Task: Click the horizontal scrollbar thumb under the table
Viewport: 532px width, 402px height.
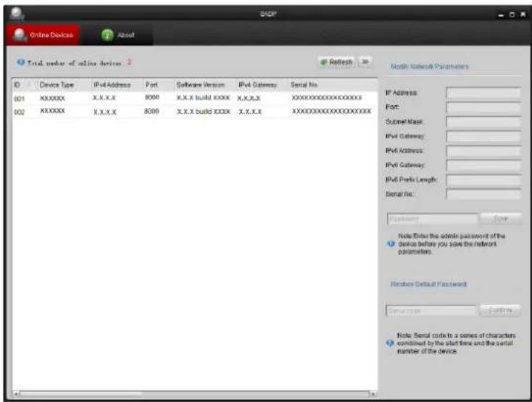Action: (x=81, y=393)
